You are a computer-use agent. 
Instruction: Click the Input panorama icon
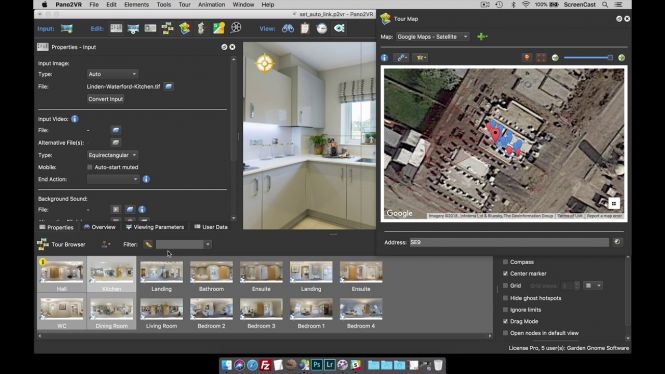(x=67, y=28)
